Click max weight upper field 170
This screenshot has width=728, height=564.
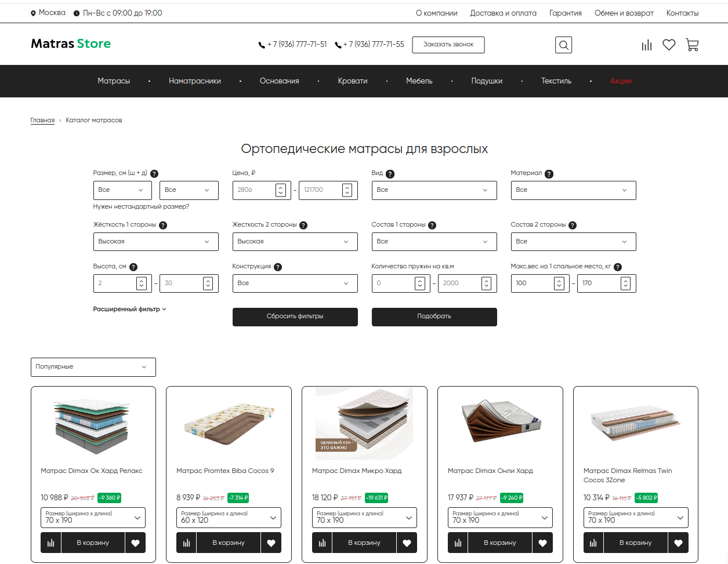coord(607,283)
